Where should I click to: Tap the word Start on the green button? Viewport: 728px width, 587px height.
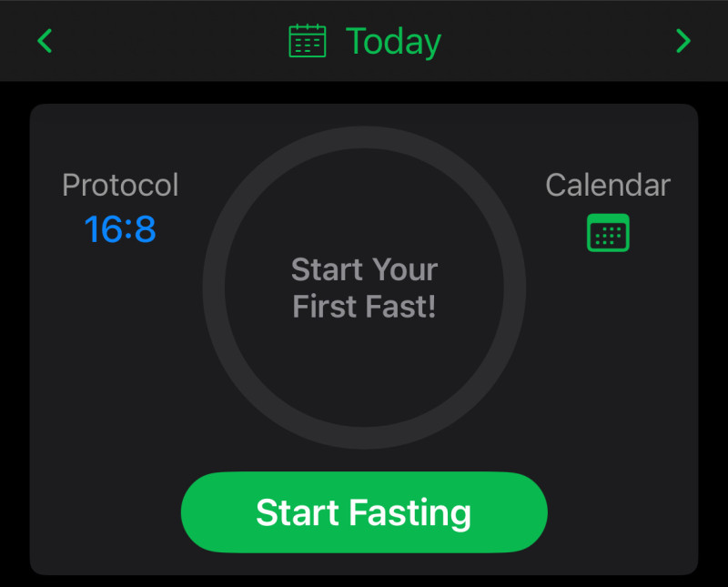coord(298,512)
